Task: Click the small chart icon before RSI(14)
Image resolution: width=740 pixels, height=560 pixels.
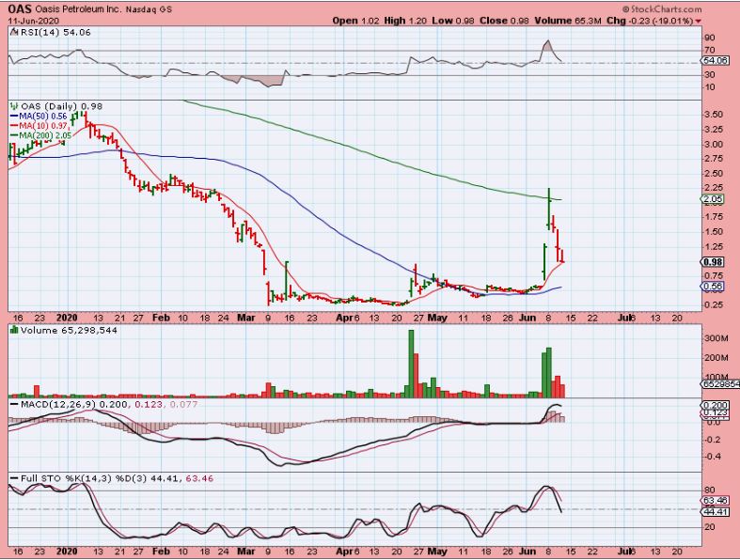Action: [x=13, y=33]
